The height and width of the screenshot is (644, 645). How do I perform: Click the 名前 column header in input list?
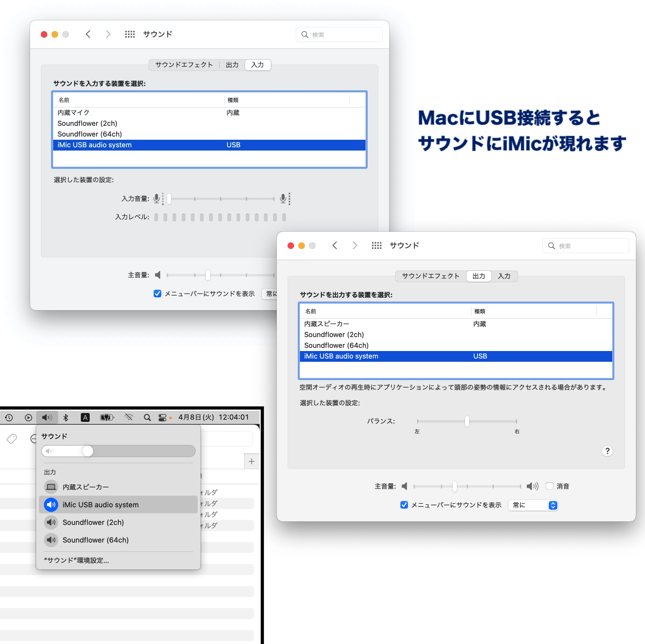[139, 100]
